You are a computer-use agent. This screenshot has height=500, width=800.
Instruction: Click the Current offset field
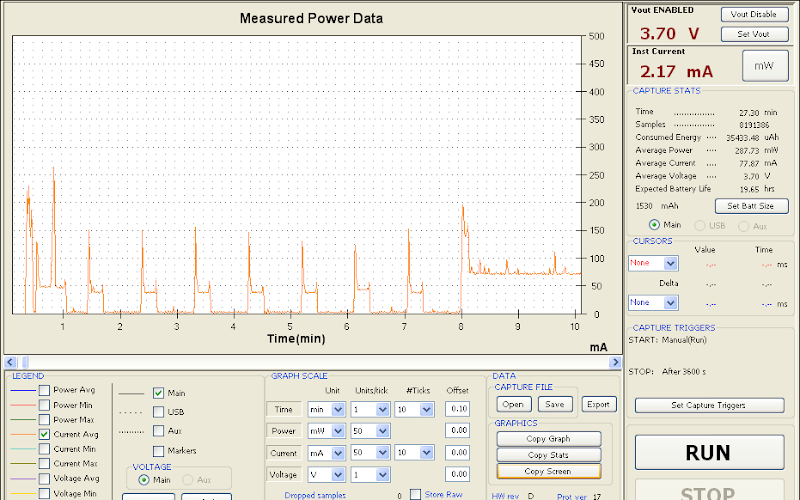coord(458,453)
